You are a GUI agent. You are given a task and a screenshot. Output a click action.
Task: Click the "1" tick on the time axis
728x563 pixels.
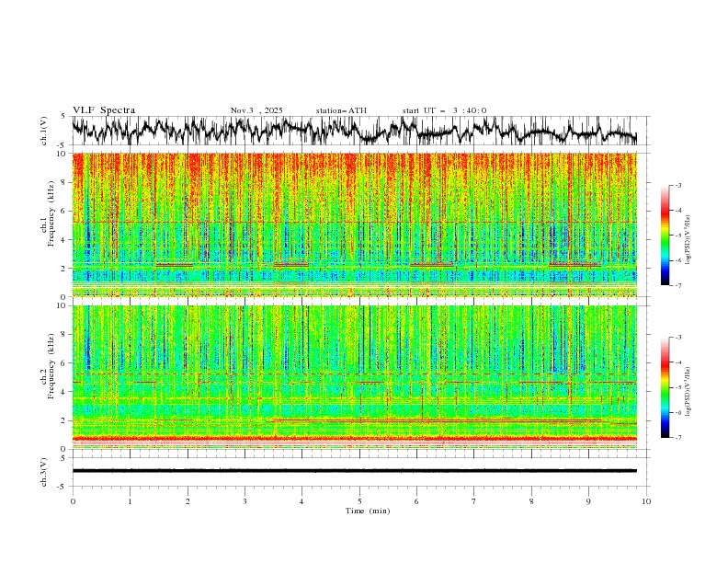coord(130,501)
